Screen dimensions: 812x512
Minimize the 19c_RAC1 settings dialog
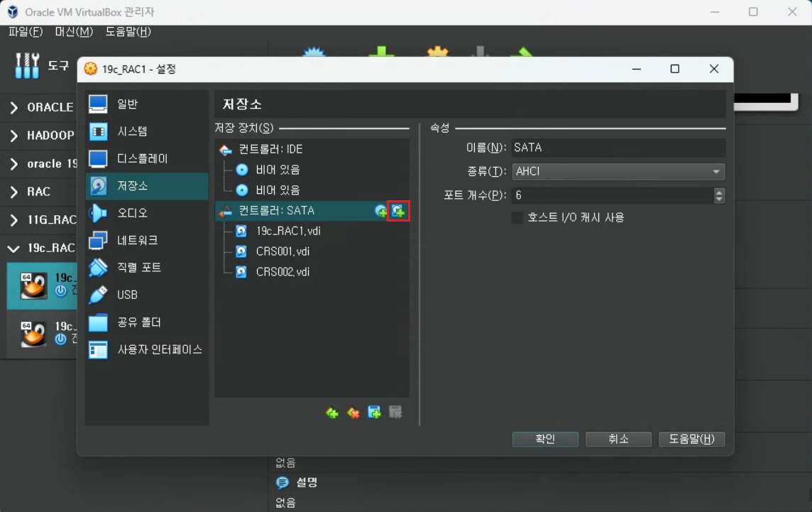pyautogui.click(x=637, y=69)
